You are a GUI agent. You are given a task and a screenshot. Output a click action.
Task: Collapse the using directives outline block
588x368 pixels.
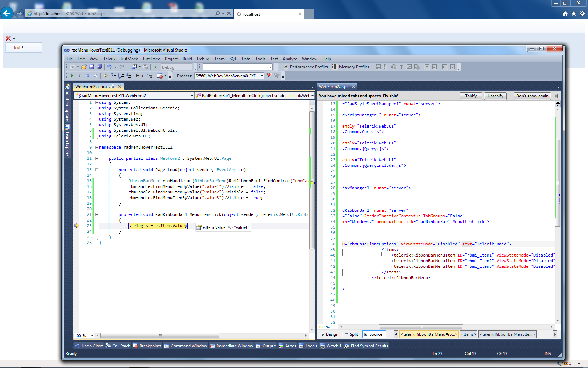point(97,102)
